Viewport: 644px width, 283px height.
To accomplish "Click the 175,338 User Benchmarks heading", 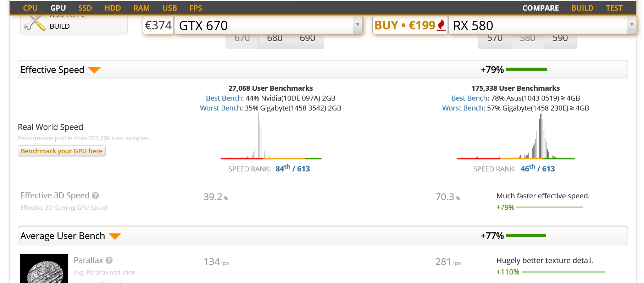I will tap(516, 88).
